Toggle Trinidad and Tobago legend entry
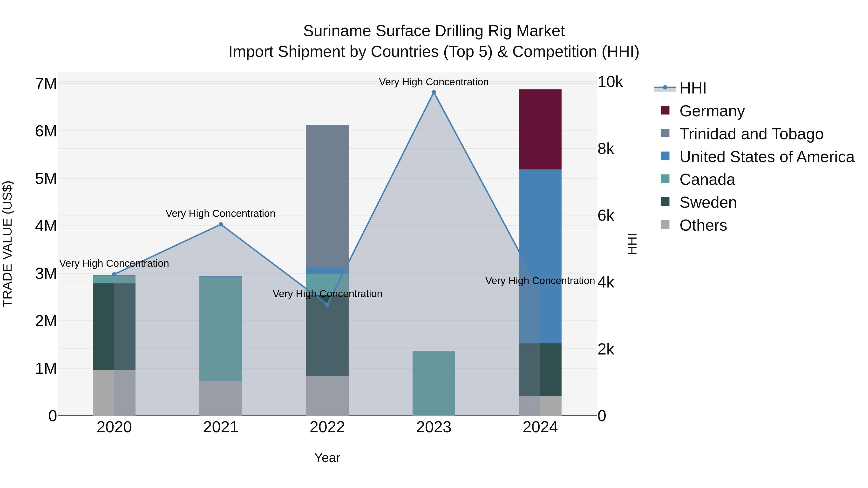The image size is (868, 488). tap(742, 134)
